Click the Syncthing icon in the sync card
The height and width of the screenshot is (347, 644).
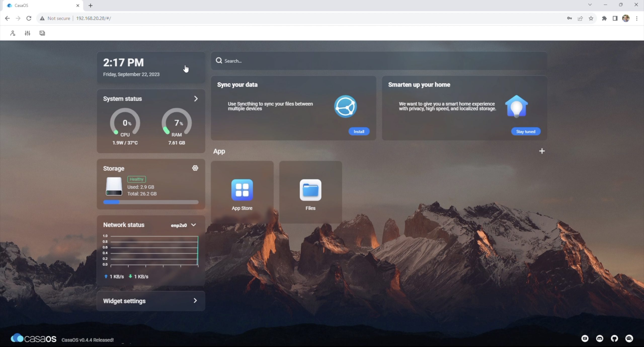[x=345, y=106]
